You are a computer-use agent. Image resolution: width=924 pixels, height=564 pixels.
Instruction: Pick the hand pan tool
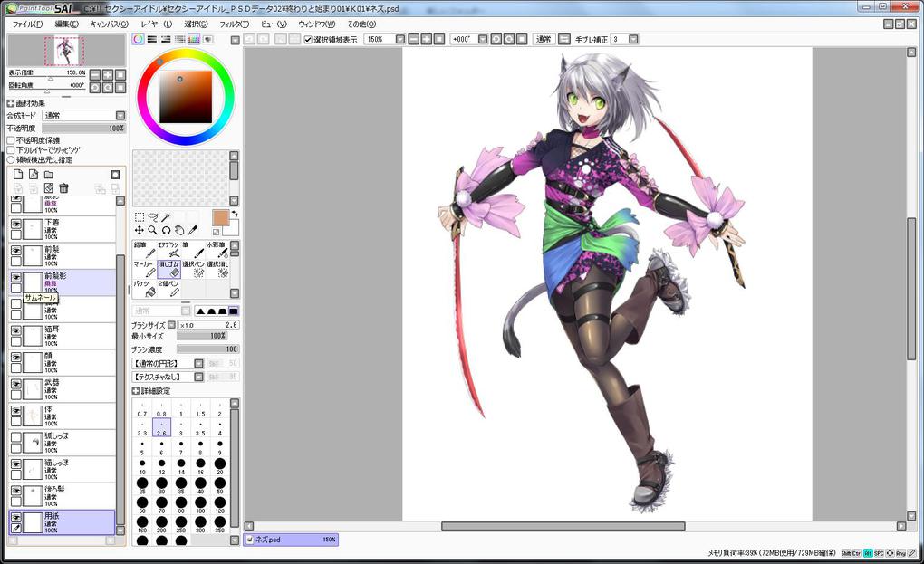tap(179, 230)
